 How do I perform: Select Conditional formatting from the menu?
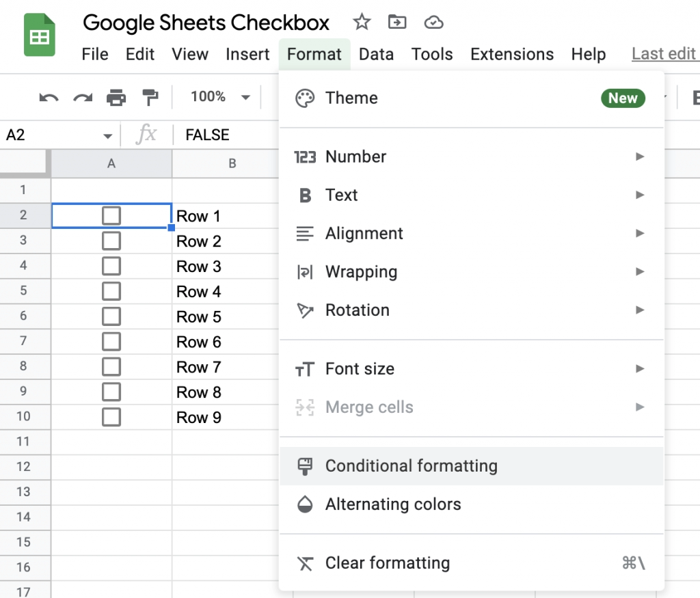pos(412,465)
